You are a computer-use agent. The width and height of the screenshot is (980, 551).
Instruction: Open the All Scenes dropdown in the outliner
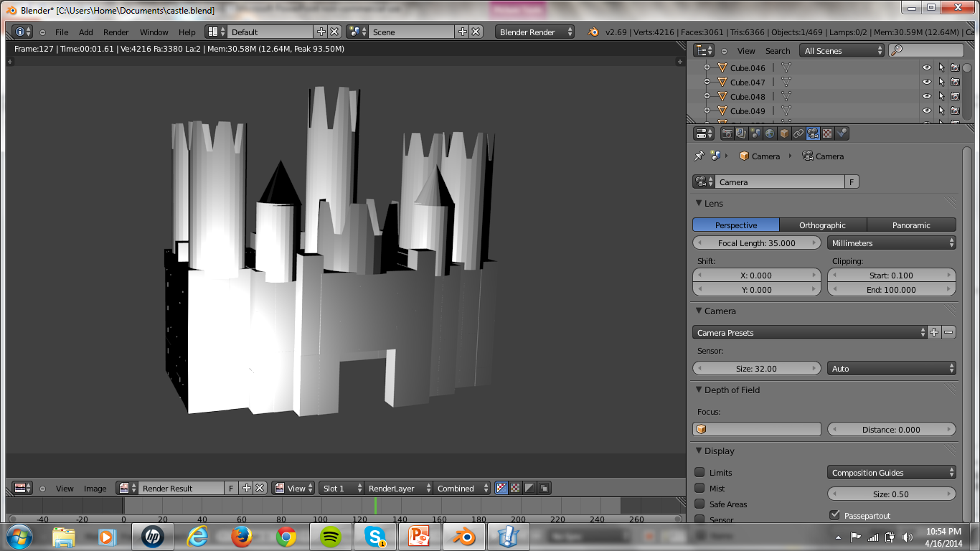tap(840, 50)
